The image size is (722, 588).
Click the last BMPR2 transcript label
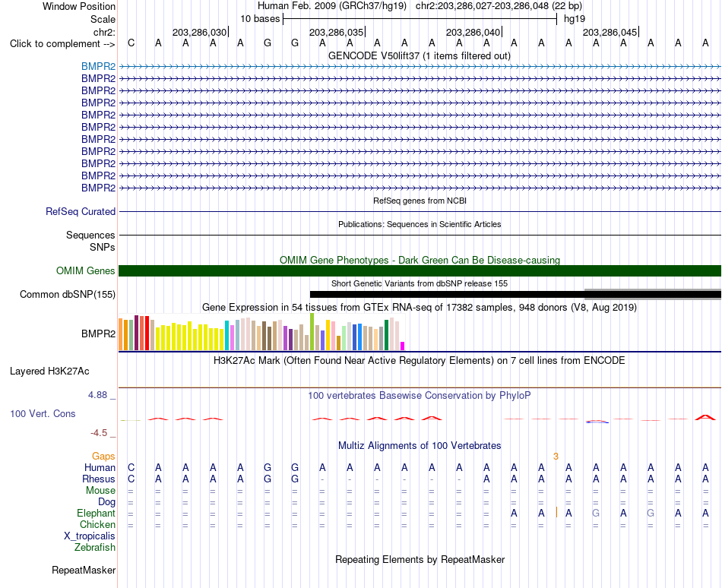[x=99, y=188]
